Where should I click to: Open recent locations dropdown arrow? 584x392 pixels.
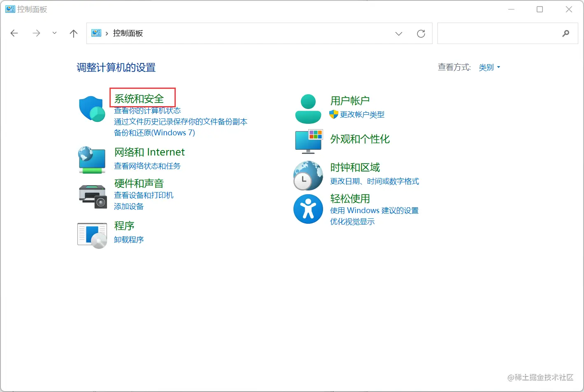tap(54, 33)
